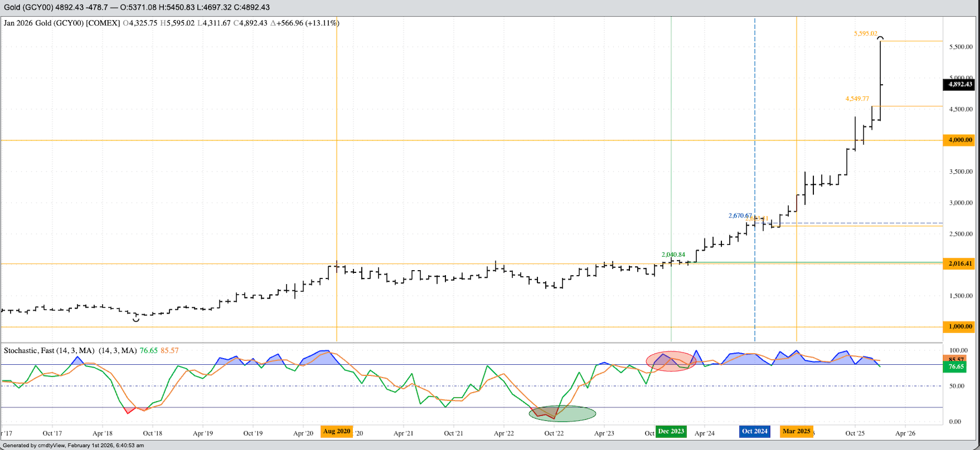The width and height of the screenshot is (980, 450).
Task: Select the green Dec 2023 date label
Action: pyautogui.click(x=671, y=432)
